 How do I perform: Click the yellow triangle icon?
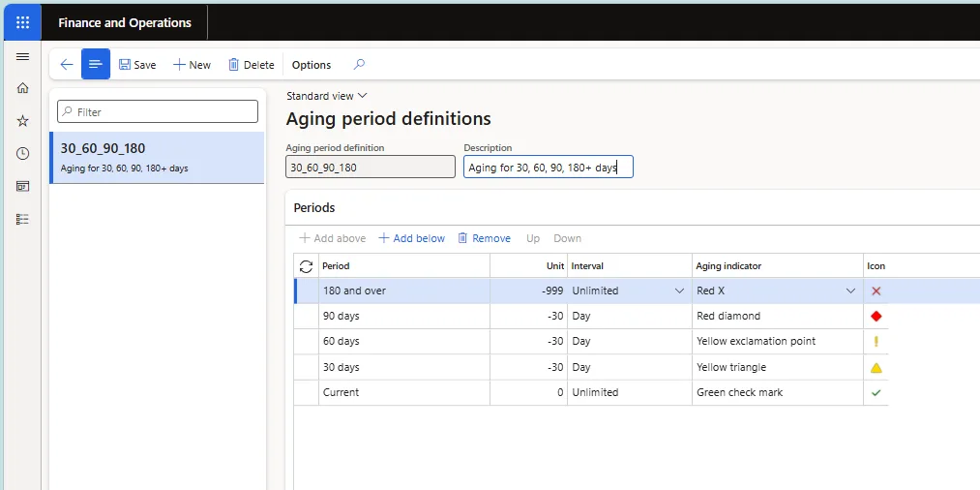click(876, 368)
